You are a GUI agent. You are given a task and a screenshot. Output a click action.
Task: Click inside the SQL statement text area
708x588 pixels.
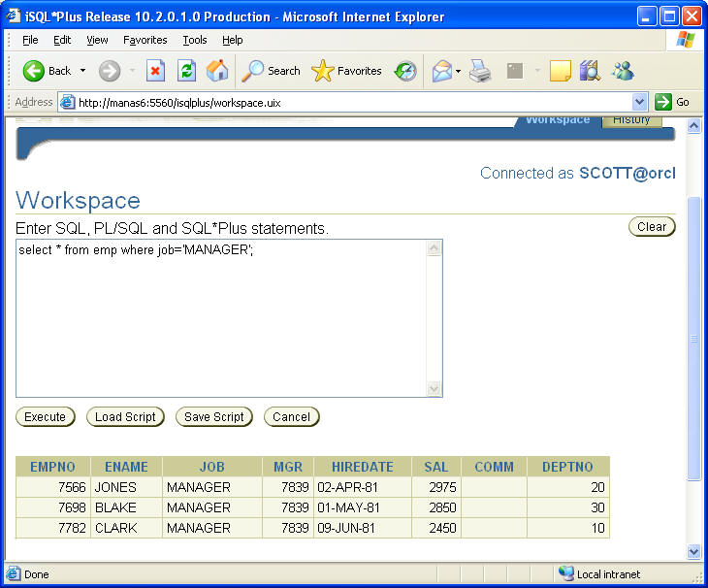pyautogui.click(x=221, y=320)
